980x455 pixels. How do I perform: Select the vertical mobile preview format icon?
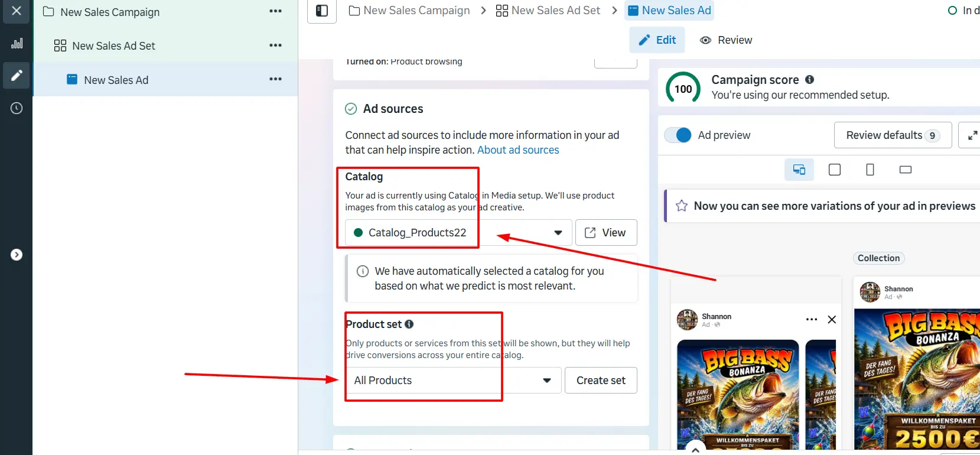870,170
